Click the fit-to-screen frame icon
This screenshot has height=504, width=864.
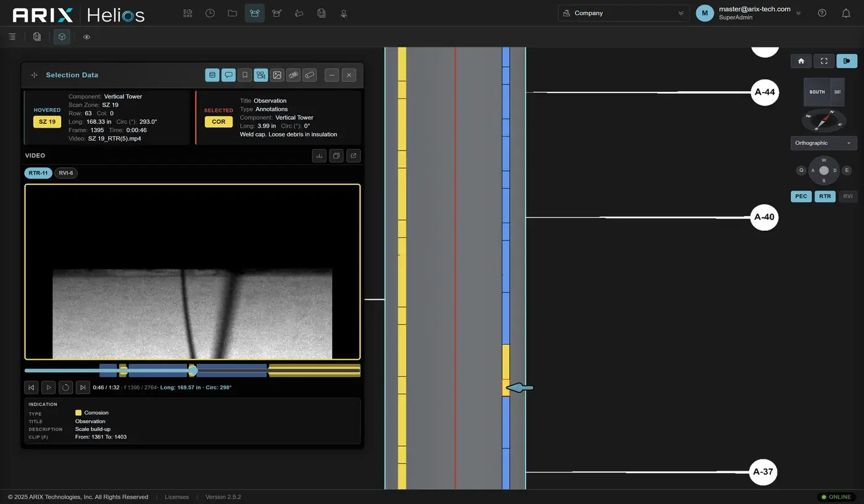[824, 61]
